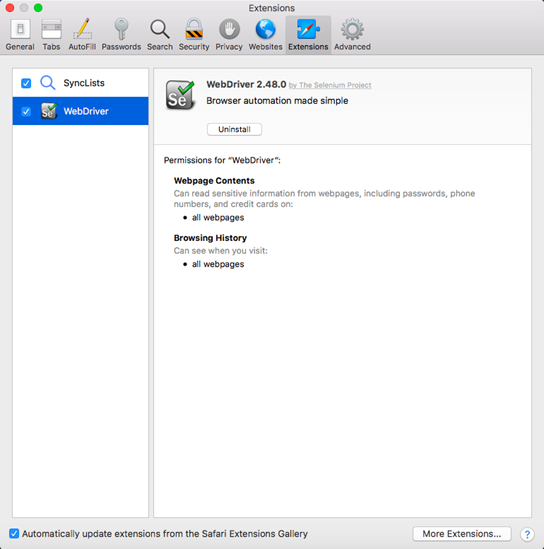544x549 pixels.
Task: Open the Search magnifier preferences
Action: (x=160, y=35)
